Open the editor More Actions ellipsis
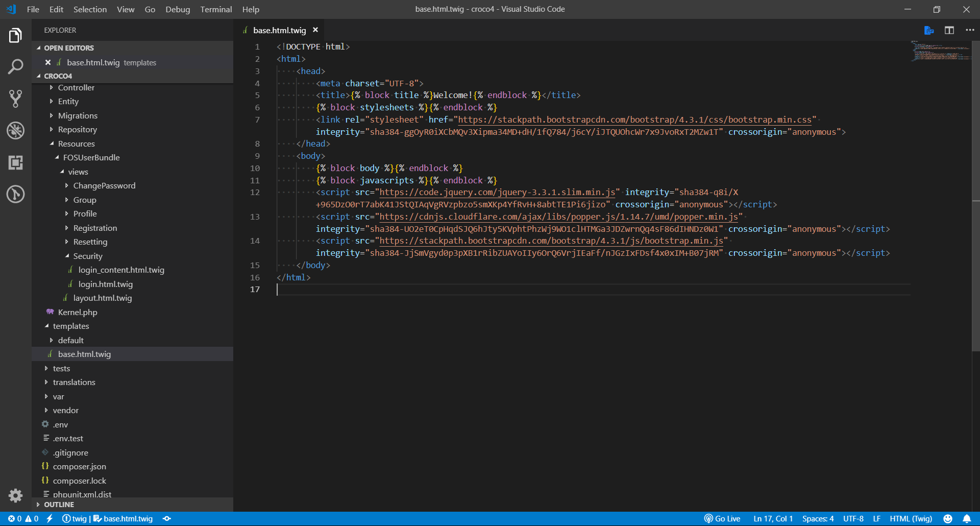The image size is (980, 526). pos(970,31)
